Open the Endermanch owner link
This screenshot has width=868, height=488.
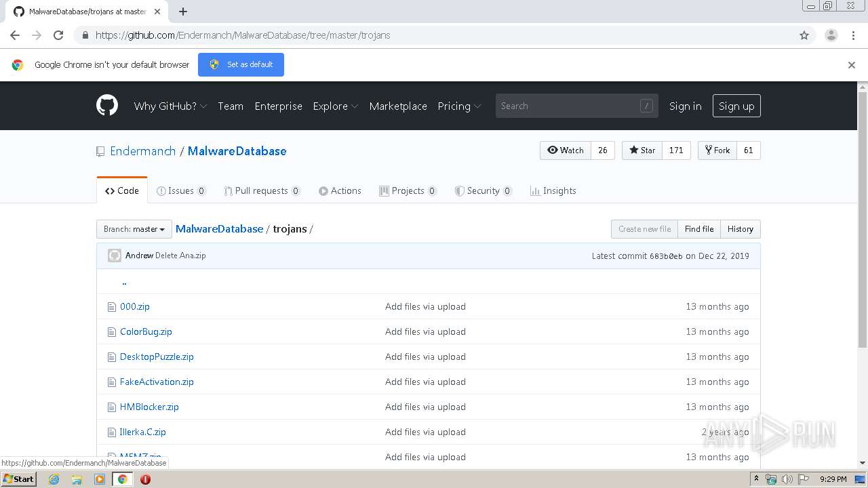point(142,151)
